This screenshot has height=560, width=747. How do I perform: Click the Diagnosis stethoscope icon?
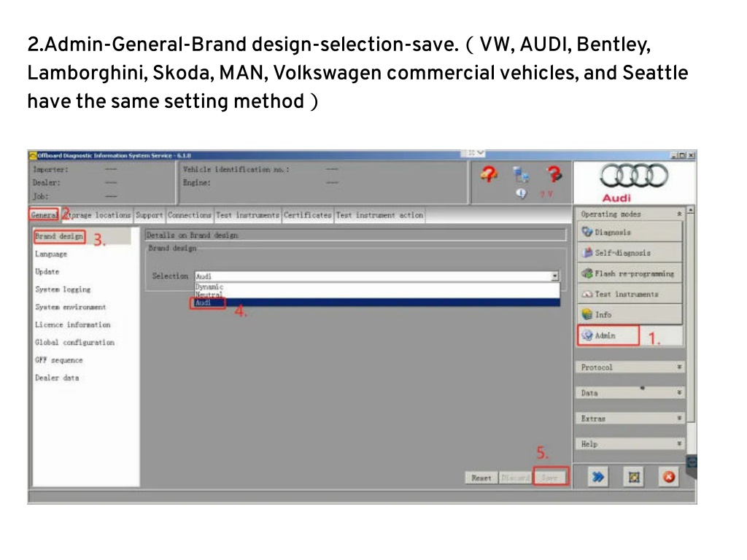(587, 232)
